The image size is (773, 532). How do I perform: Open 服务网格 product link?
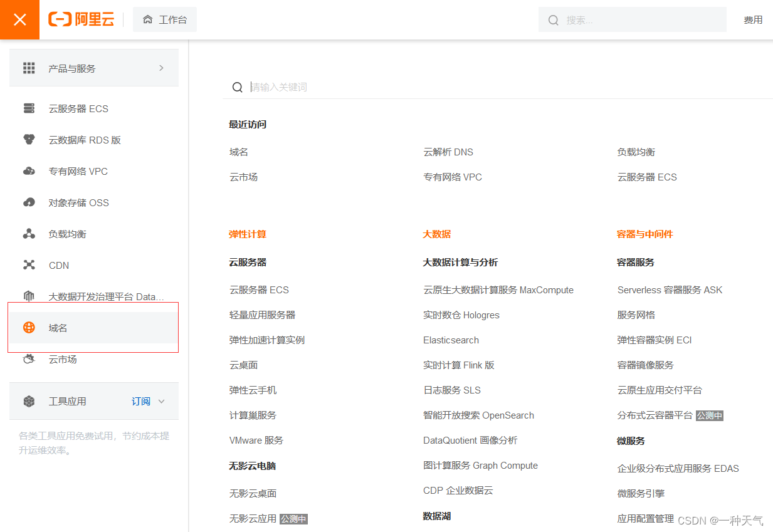[636, 315]
